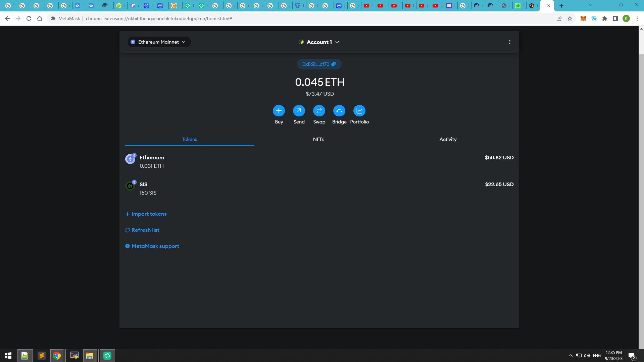Open the Windows notification center
Screen dimensions: 644x362
pyautogui.click(x=632, y=356)
